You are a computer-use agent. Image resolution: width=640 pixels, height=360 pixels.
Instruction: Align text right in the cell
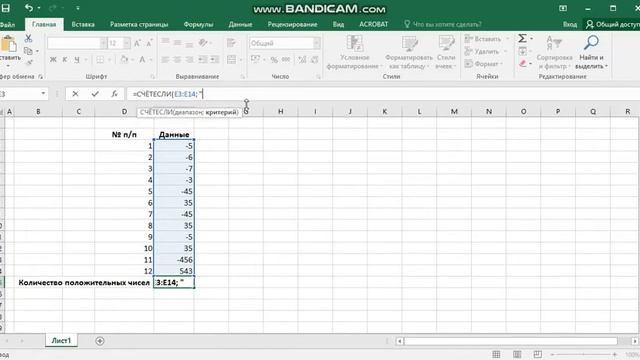tap(189, 60)
